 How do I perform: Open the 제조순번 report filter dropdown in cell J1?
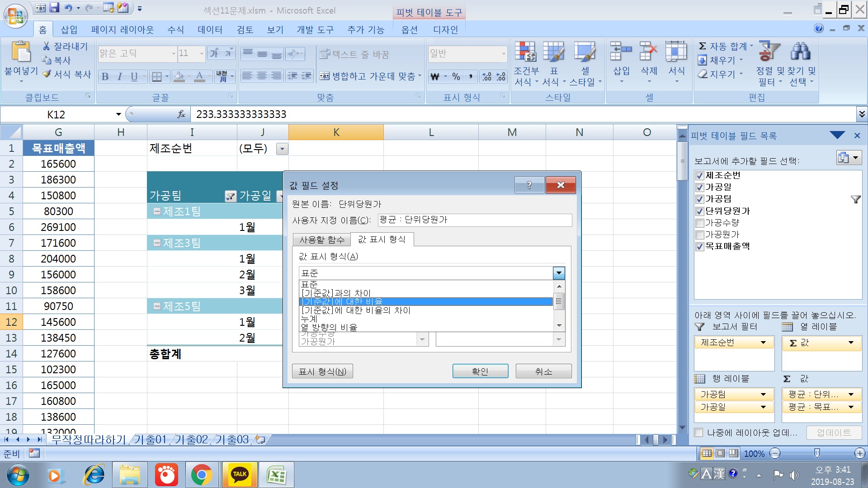click(282, 149)
